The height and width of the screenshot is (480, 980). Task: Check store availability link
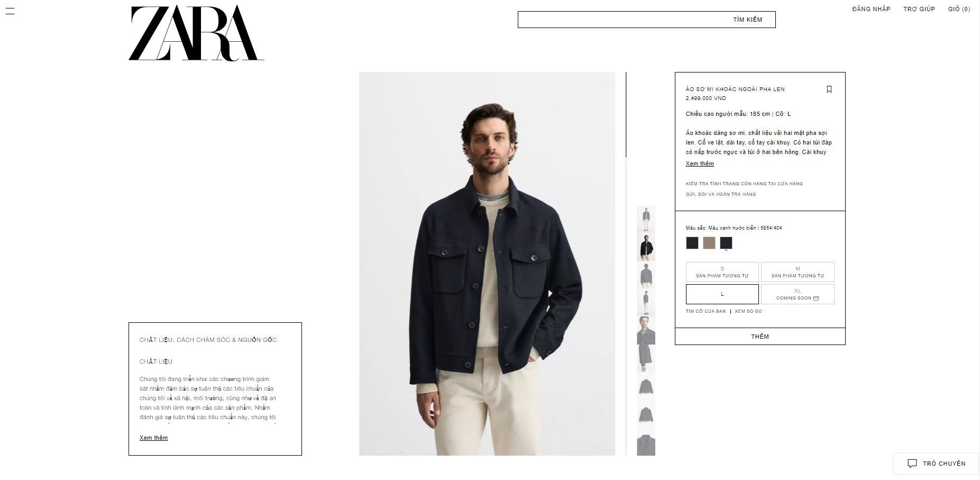(744, 184)
